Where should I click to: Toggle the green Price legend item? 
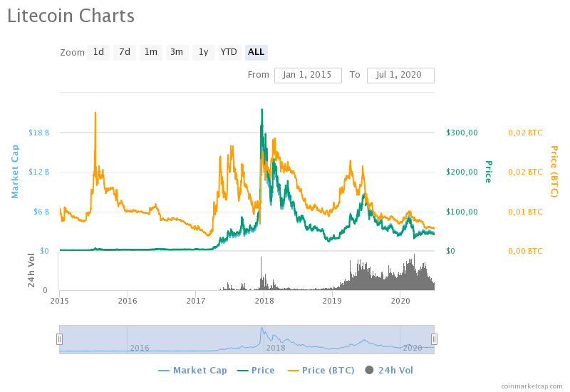tap(256, 370)
